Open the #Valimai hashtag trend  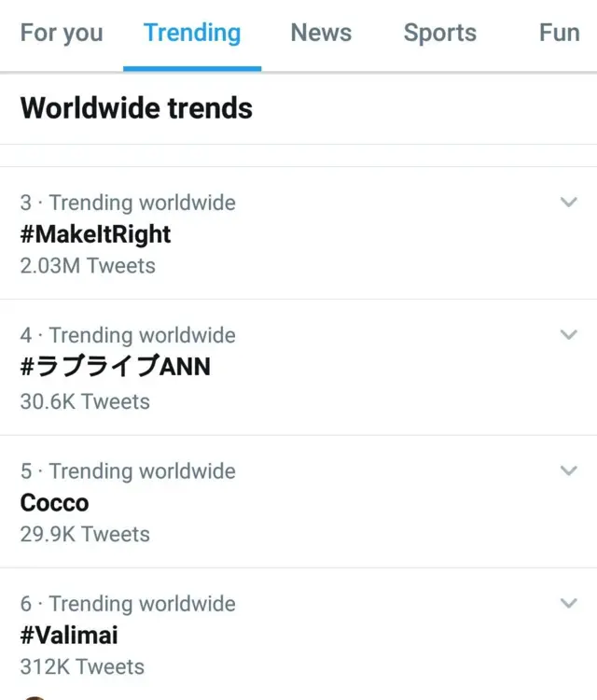(69, 635)
